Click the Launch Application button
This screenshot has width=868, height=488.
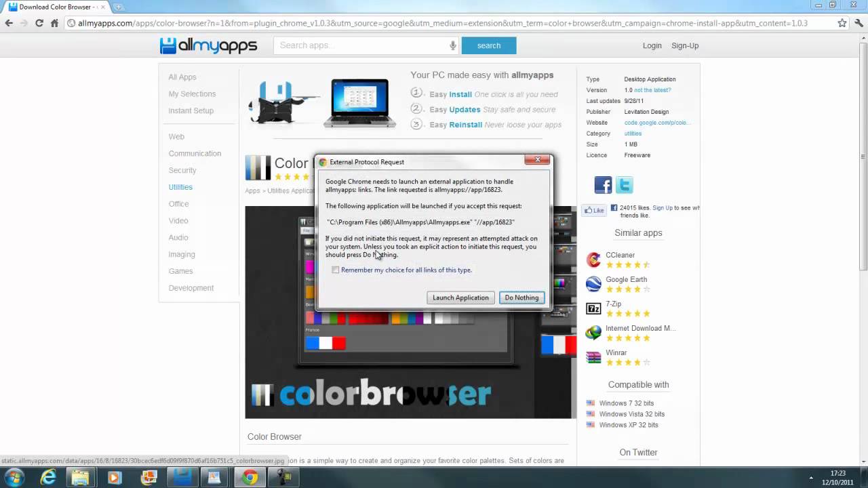[460, 298]
